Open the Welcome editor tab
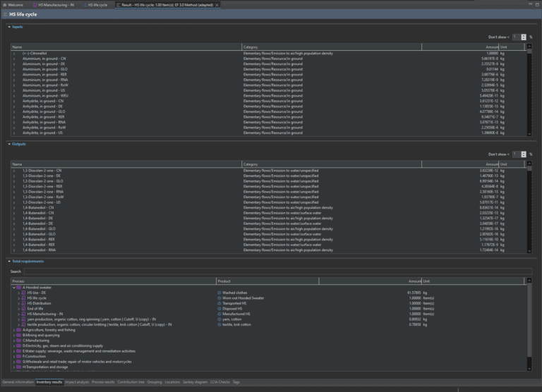 click(x=13, y=4)
